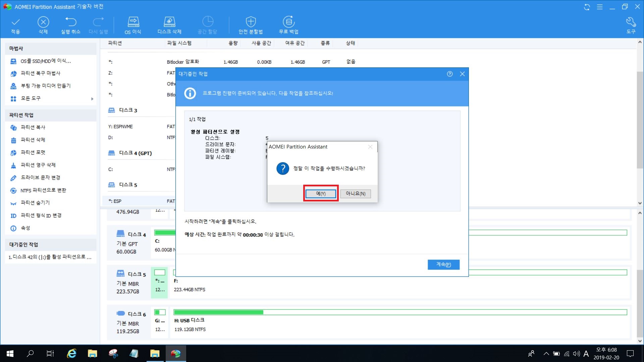Close the AOMEI confirmation message box
This screenshot has width=644, height=362.
pyautogui.click(x=370, y=147)
